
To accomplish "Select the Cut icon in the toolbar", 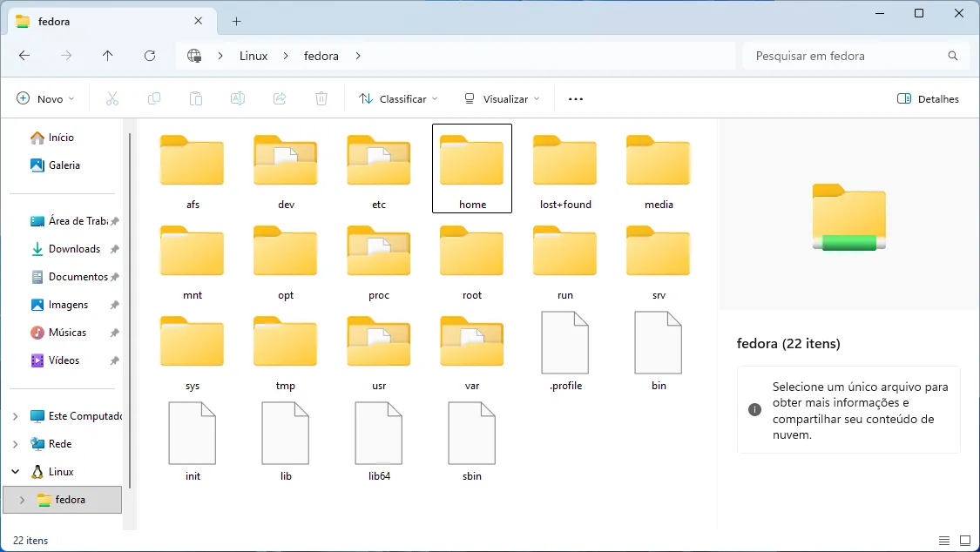I will pyautogui.click(x=112, y=98).
